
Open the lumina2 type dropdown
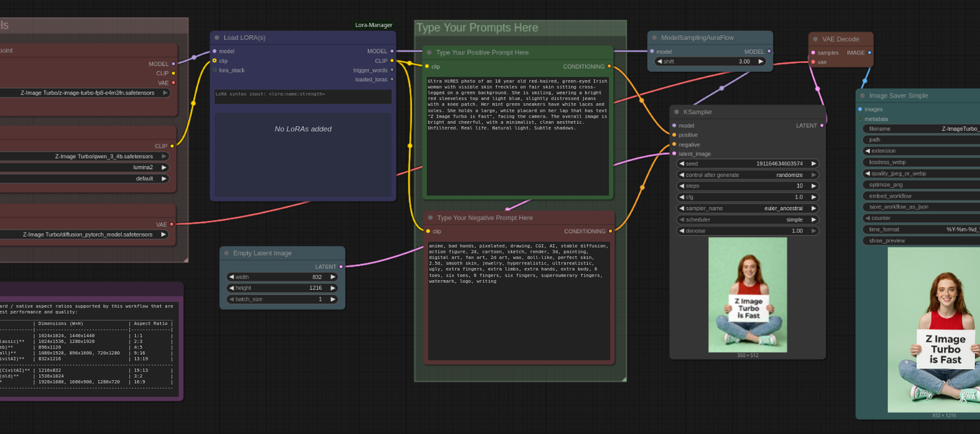tap(85, 167)
